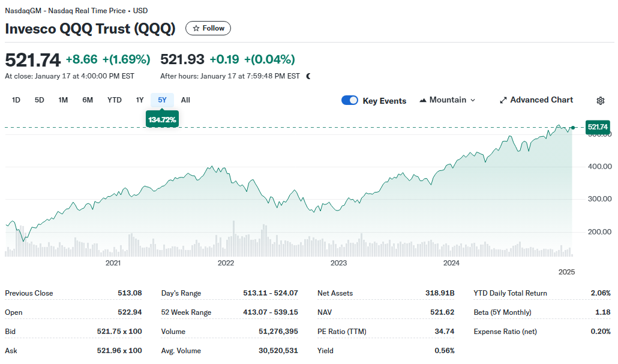Click the At close January 17 timestamp

click(70, 76)
